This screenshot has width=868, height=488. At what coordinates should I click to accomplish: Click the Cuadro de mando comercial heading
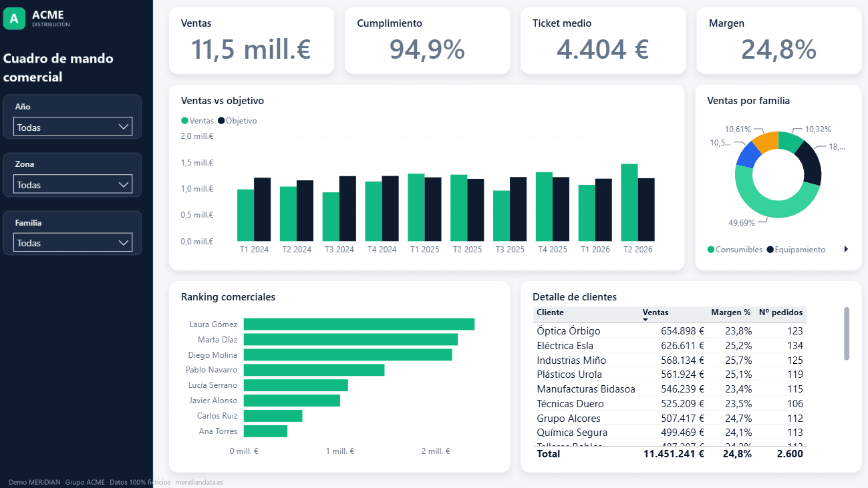pos(58,67)
